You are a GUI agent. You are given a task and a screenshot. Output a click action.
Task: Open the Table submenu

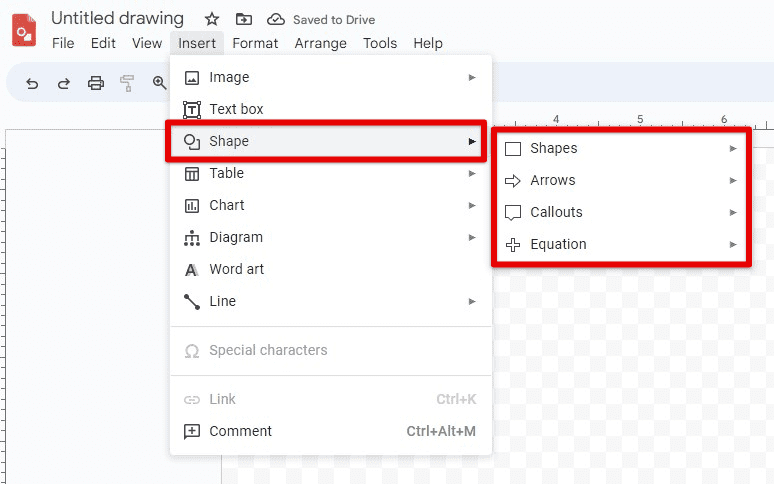pyautogui.click(x=331, y=173)
